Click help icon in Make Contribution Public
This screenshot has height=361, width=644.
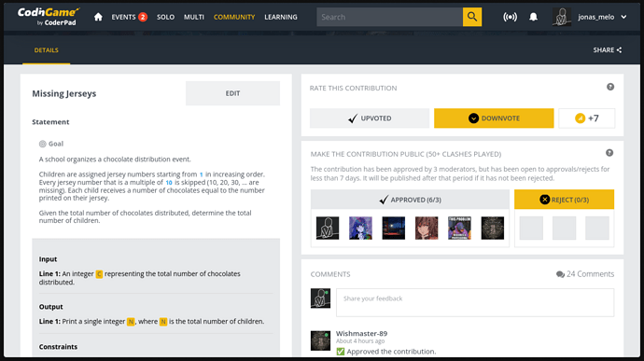pyautogui.click(x=609, y=153)
